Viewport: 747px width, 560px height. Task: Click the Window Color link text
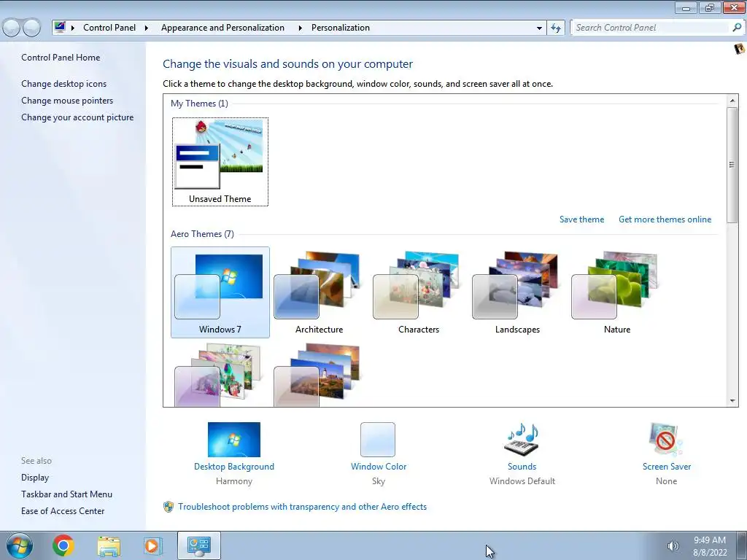coord(379,467)
